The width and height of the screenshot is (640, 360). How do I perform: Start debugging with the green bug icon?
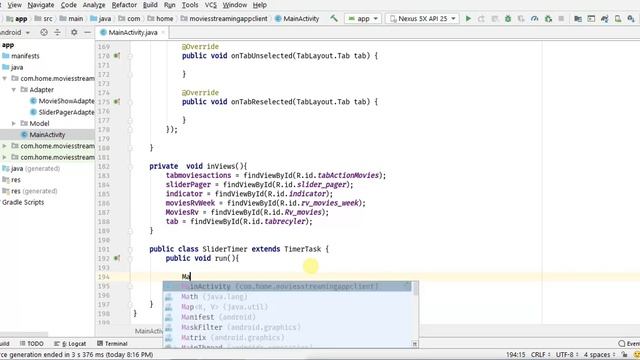pyautogui.click(x=508, y=19)
